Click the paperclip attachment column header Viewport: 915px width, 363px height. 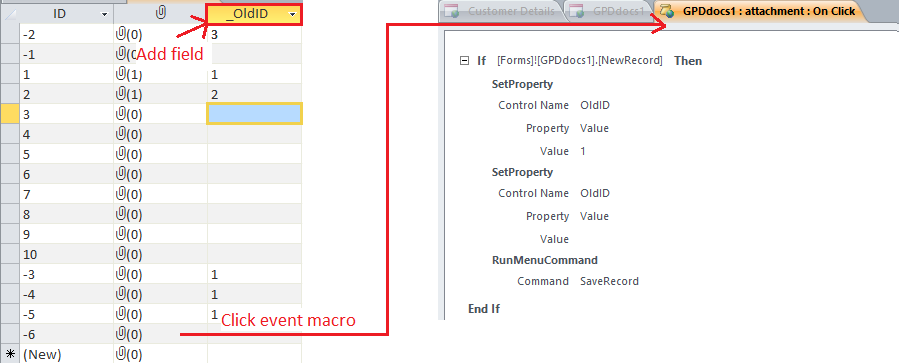pyautogui.click(x=160, y=14)
